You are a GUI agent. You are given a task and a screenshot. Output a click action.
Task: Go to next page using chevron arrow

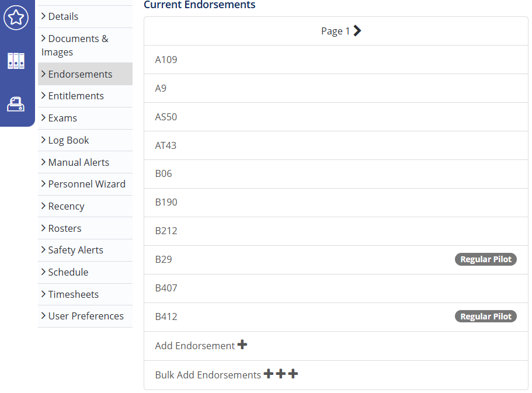pyautogui.click(x=357, y=31)
